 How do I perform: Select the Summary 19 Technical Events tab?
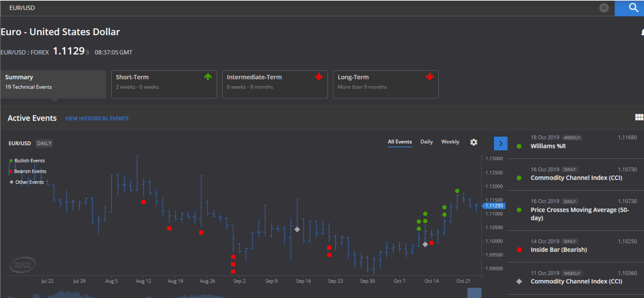tap(53, 84)
